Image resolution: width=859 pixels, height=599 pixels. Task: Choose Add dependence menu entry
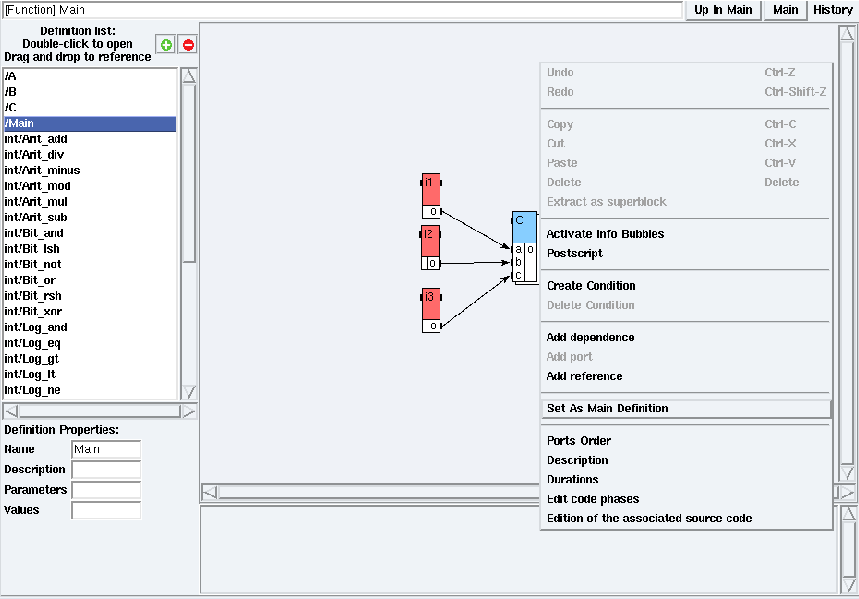click(685, 337)
